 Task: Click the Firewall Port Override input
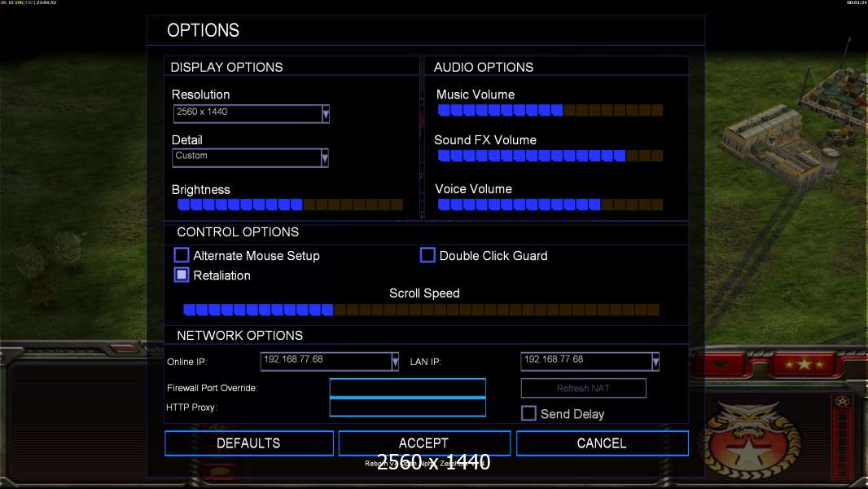[407, 388]
